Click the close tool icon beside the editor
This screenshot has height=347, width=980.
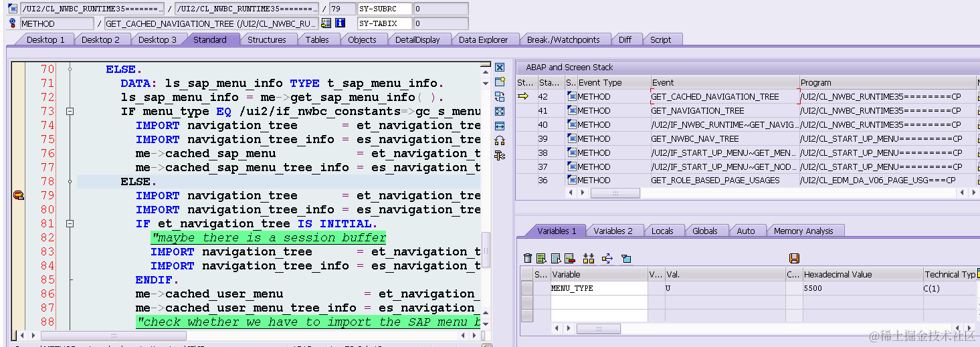point(499,68)
